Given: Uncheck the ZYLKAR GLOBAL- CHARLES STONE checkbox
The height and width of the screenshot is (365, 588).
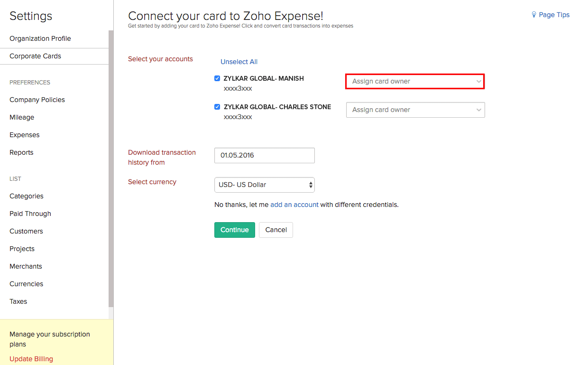Looking at the screenshot, I should coord(217,107).
